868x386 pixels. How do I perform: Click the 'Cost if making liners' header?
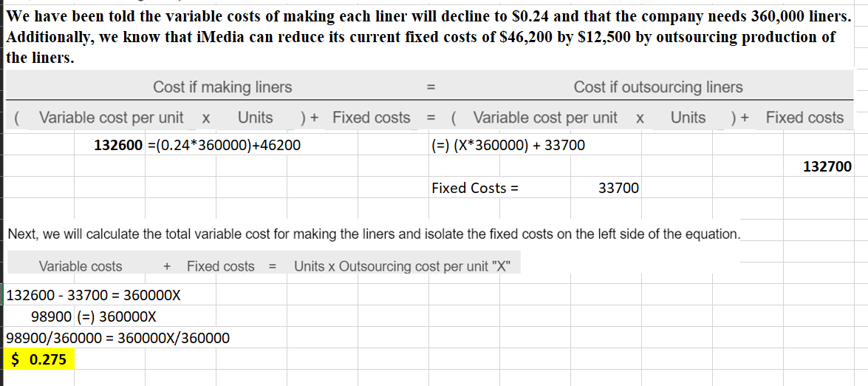coord(222,87)
